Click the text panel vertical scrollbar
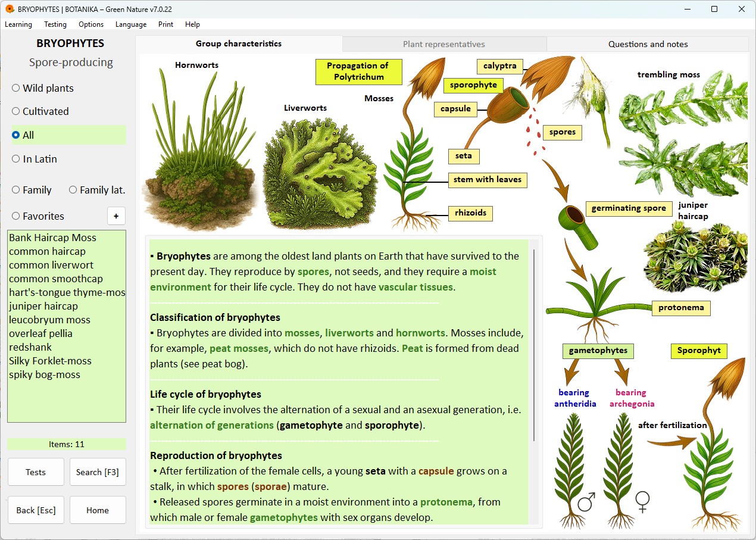Viewport: 756px width, 540px height. pyautogui.click(x=534, y=345)
